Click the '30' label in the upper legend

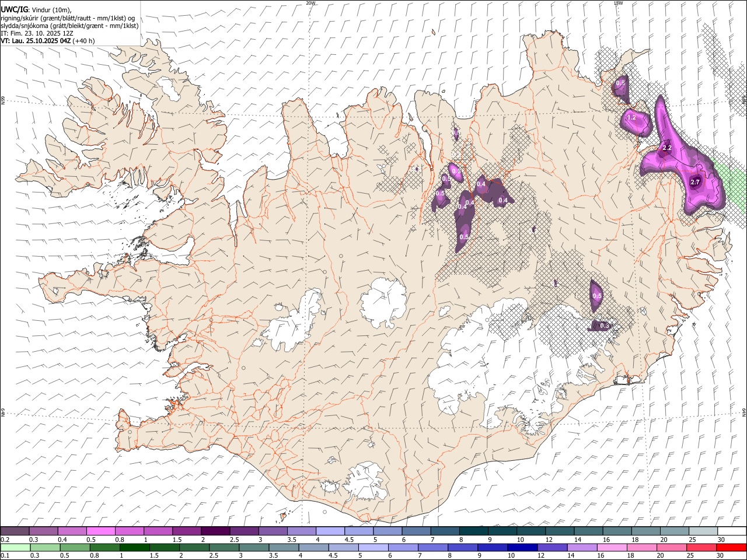[721, 540]
